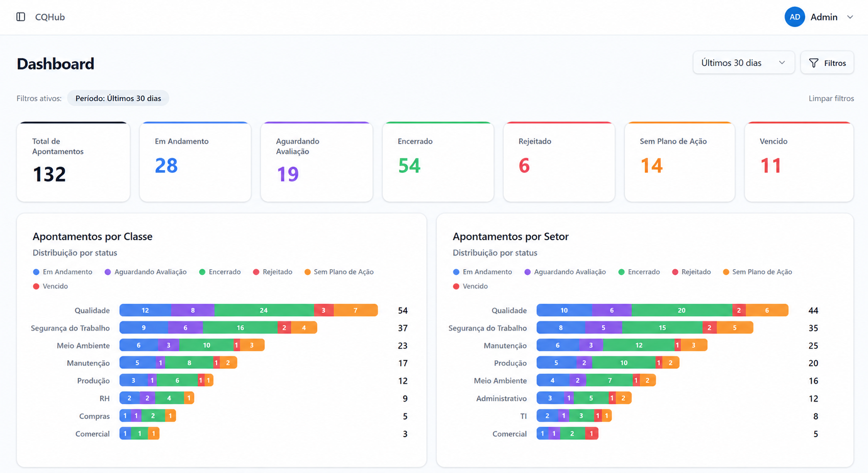868x473 pixels.
Task: Toggle Sem Plano de Ação legend in Classe chart
Action: click(339, 272)
